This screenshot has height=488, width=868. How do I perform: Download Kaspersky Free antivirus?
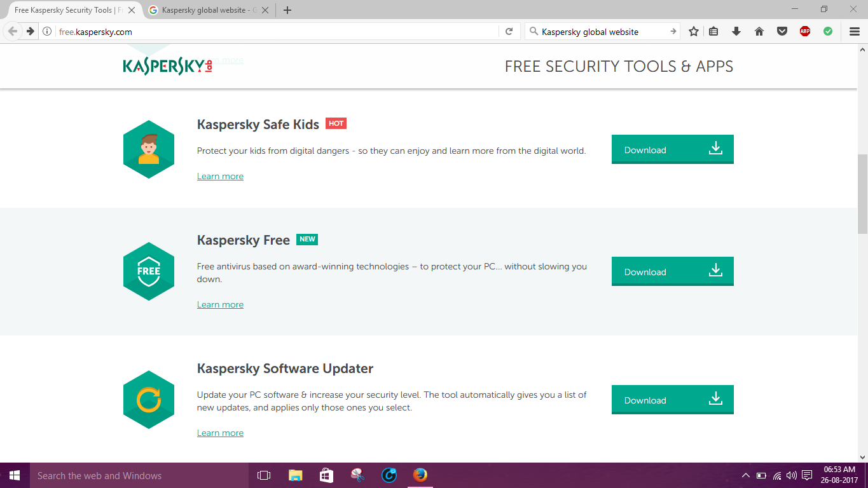click(673, 271)
